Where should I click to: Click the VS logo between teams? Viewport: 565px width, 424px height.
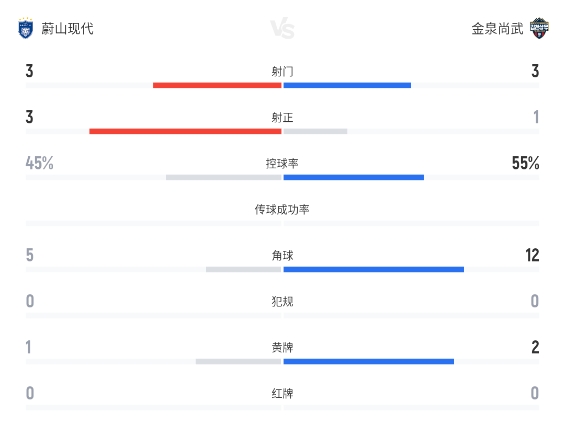pos(282,28)
